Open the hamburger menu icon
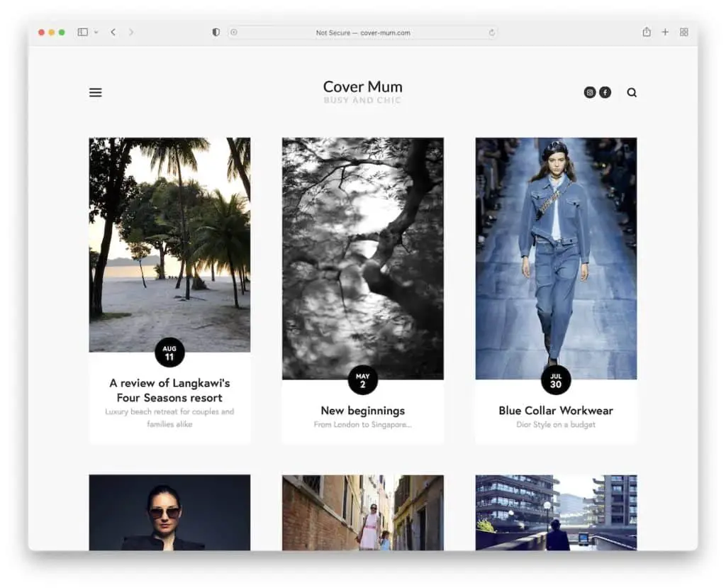Viewport: 726px width, 588px height. (x=95, y=92)
